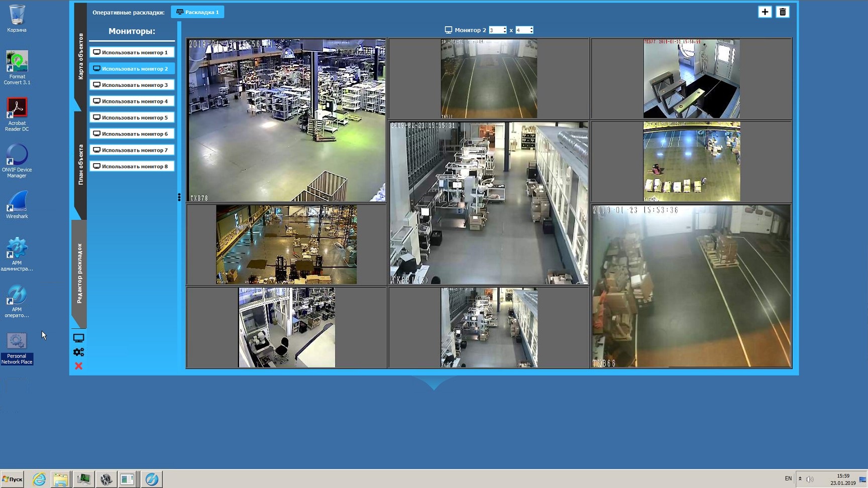
Task: Select the monitor display icon above the gears
Action: 78,337
